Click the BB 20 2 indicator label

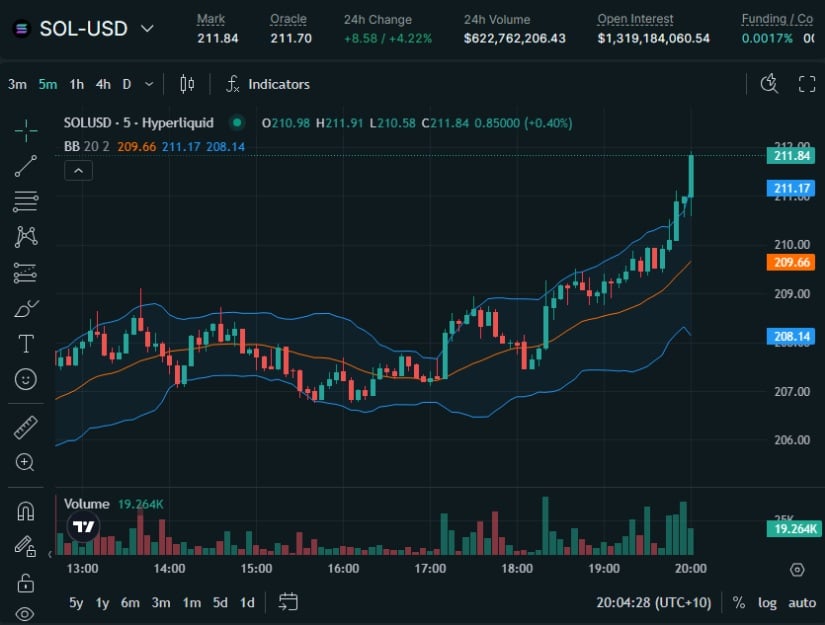(87, 146)
